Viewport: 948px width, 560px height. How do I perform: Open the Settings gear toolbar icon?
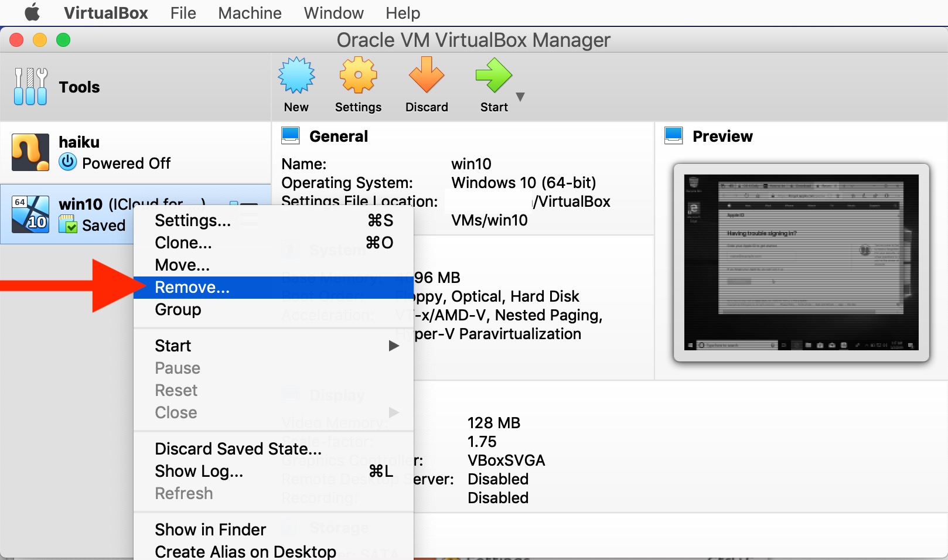pos(358,76)
